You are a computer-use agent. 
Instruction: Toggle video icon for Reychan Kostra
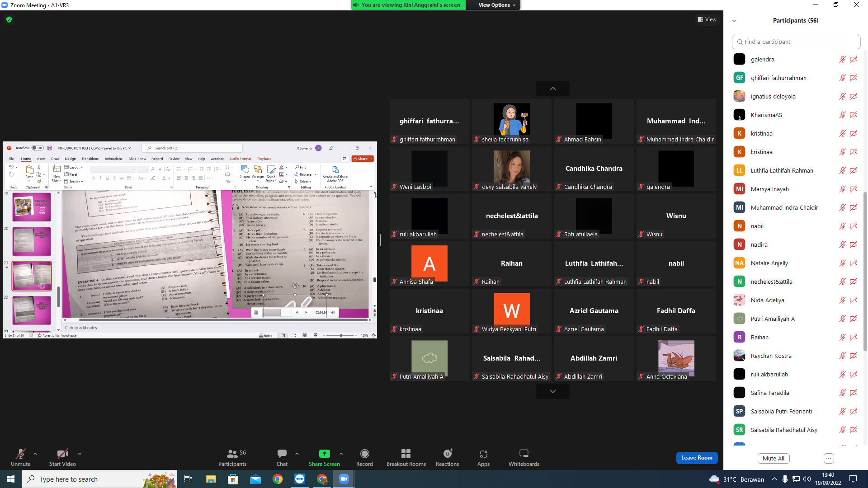point(854,356)
